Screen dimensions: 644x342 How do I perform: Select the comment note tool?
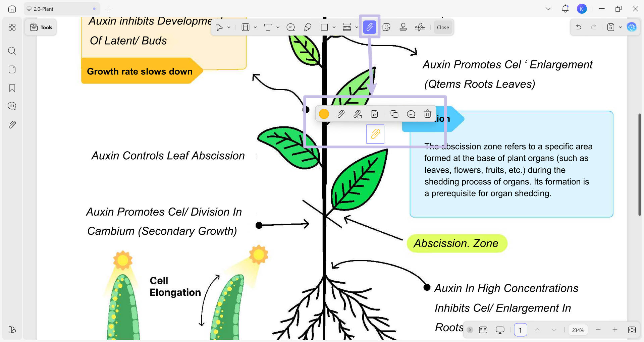[x=291, y=27]
